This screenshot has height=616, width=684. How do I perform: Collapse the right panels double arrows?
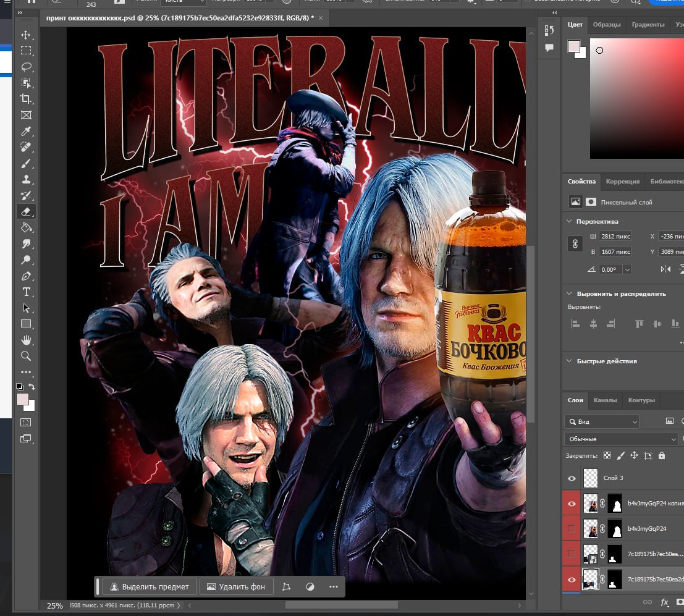coord(554,12)
